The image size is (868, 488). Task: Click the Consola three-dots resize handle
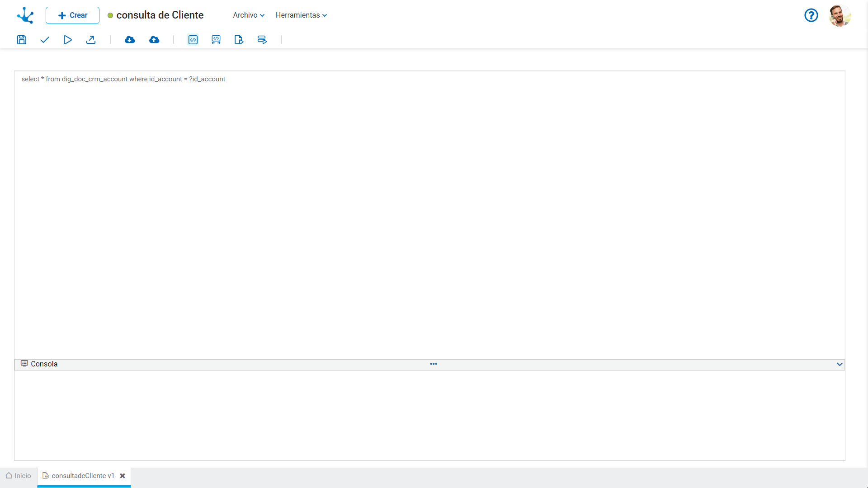[434, 364]
